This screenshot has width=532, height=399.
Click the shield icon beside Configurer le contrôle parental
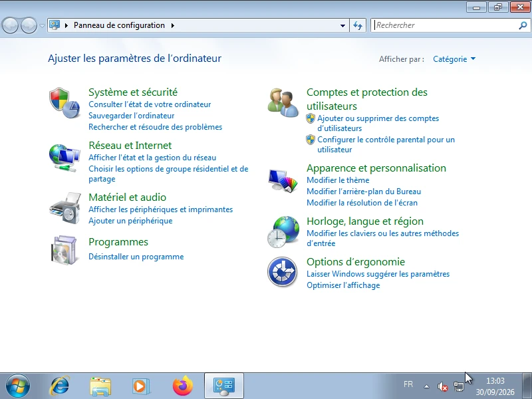(x=311, y=140)
